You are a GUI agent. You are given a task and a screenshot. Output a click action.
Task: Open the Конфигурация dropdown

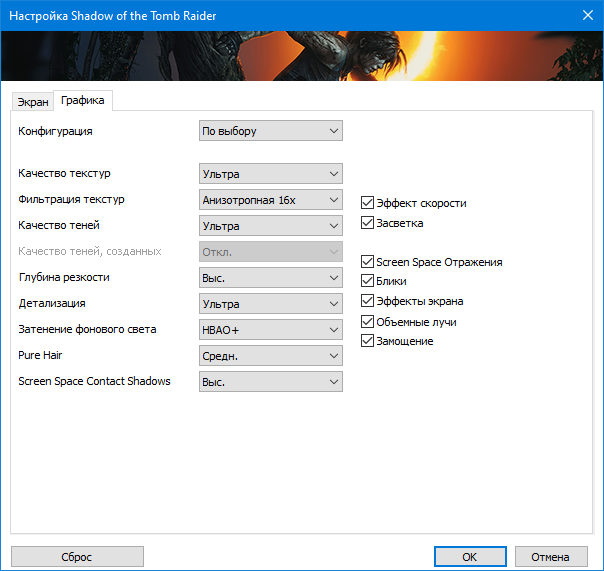[270, 131]
